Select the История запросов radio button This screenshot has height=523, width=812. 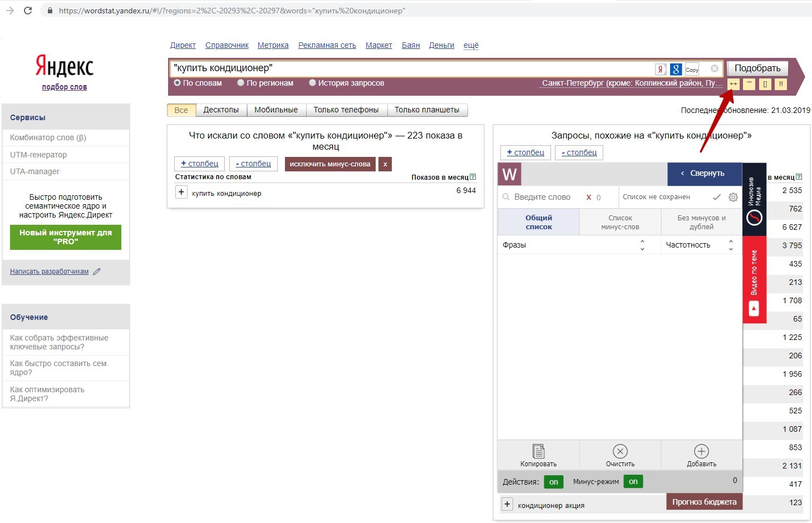312,83
